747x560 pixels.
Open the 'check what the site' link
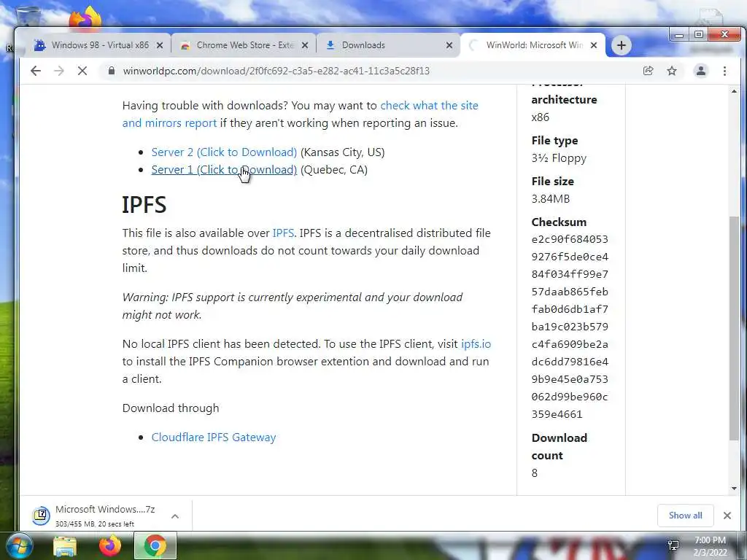point(429,105)
